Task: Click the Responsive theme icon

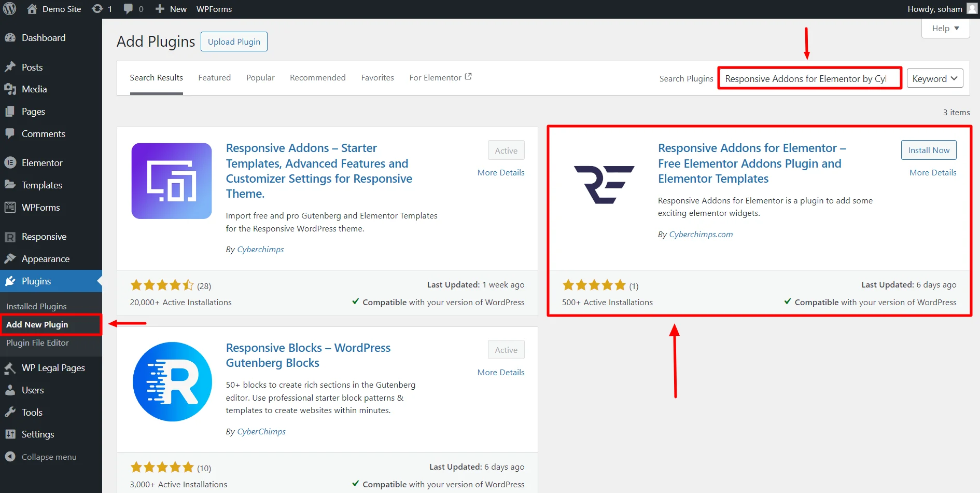Action: (10, 237)
